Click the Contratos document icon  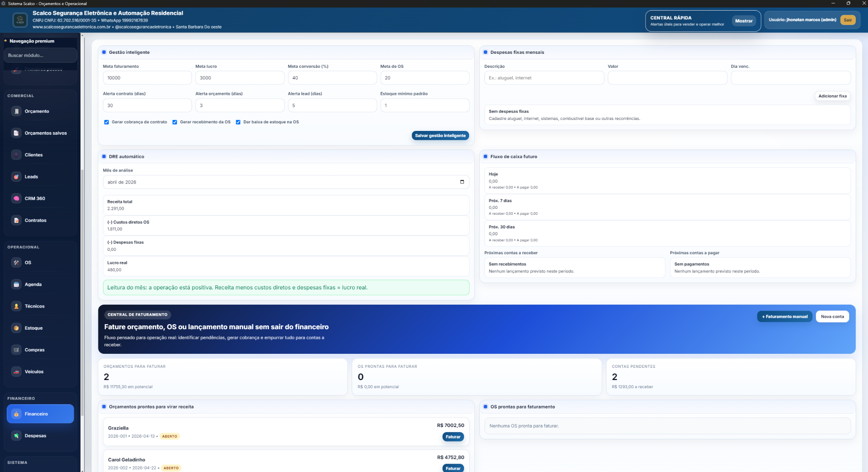click(x=16, y=220)
